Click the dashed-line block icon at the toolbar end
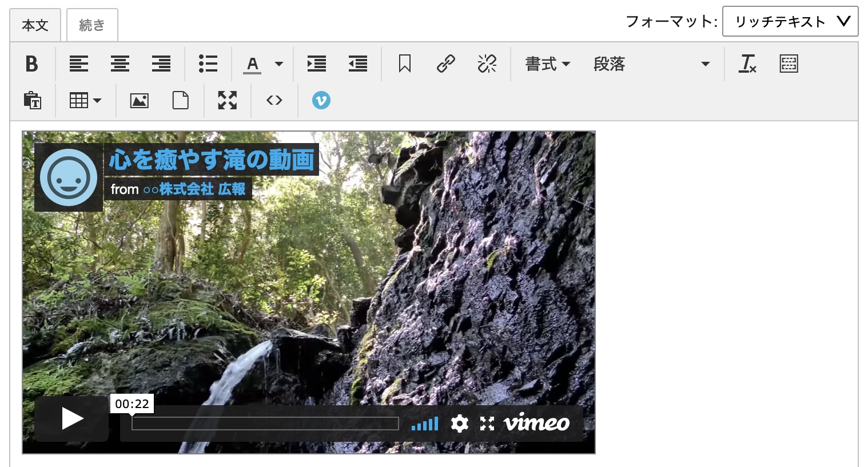 789,64
